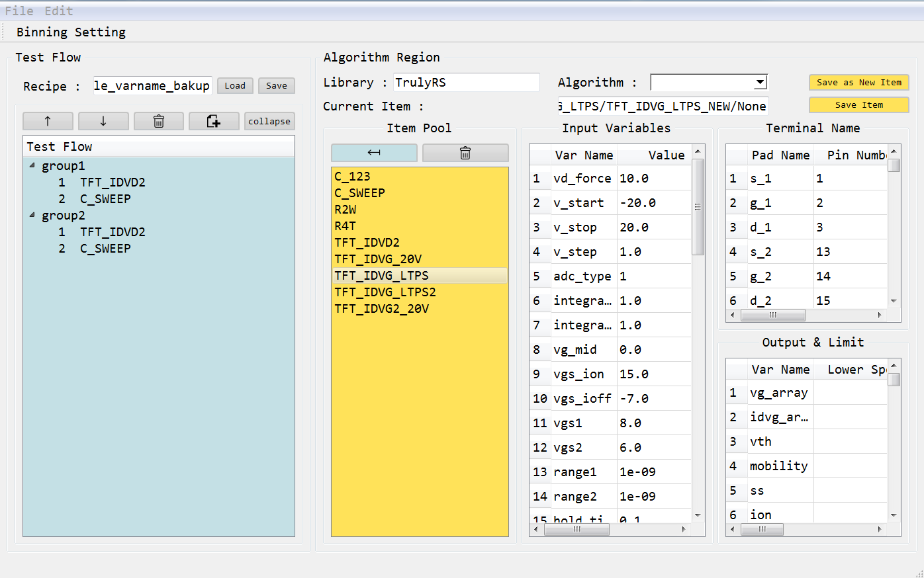The width and height of the screenshot is (924, 578).
Task: Click the collapse button
Action: click(x=269, y=121)
